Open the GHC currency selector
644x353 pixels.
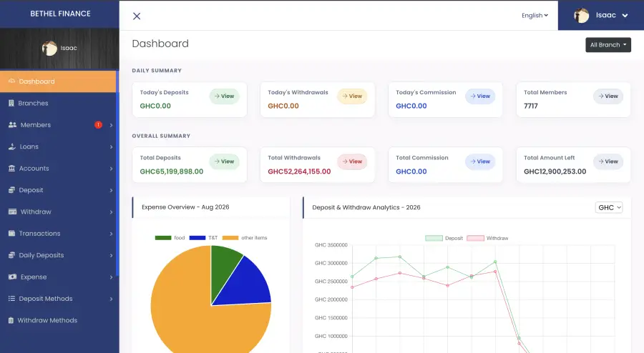609,207
